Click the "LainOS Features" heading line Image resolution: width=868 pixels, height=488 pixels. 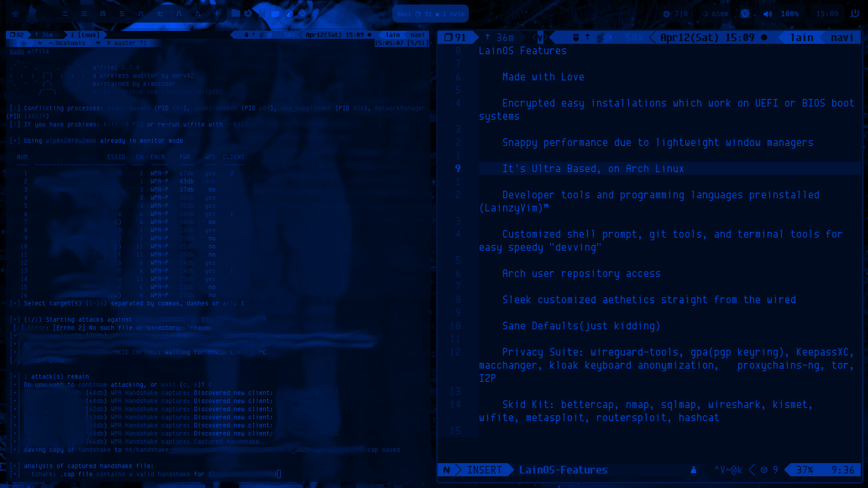pos(523,51)
